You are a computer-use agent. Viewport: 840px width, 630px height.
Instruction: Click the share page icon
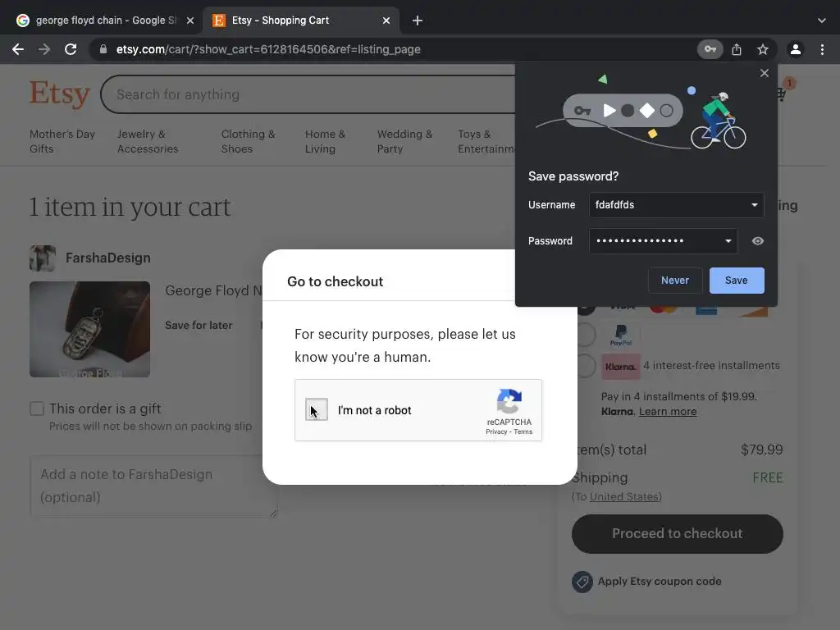[x=737, y=49]
